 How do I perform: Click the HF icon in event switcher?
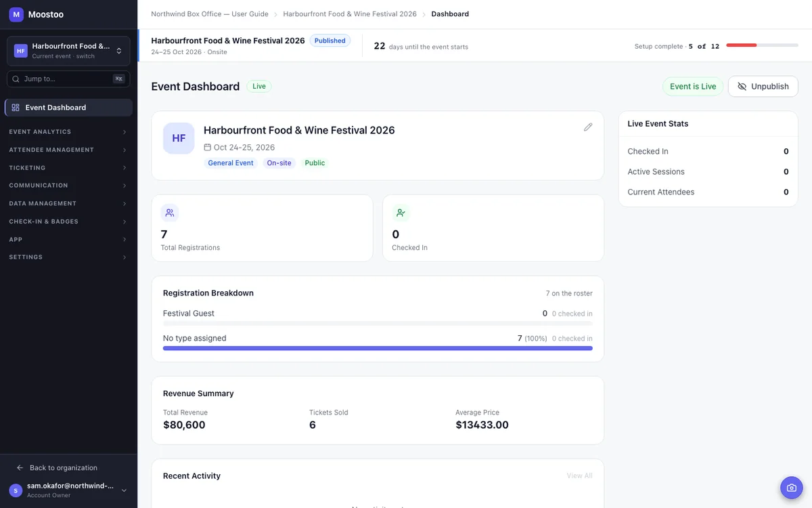21,51
